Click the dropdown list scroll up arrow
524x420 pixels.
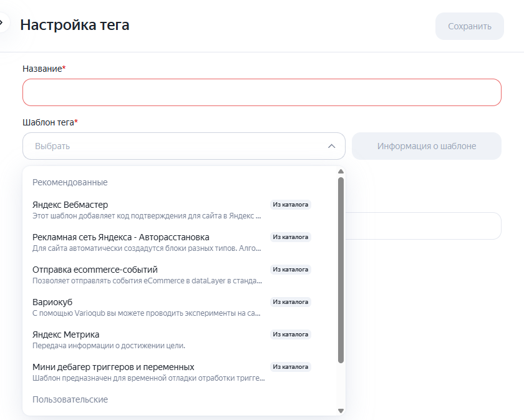341,172
